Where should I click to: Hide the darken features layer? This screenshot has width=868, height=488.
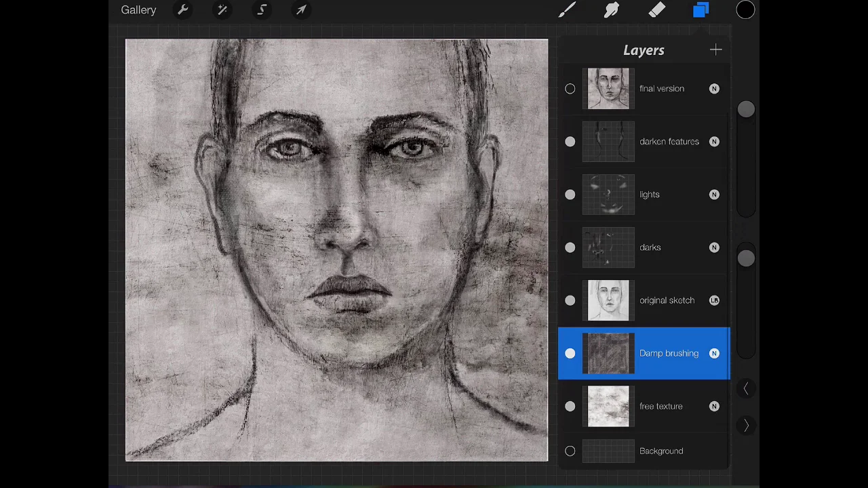coord(570,142)
